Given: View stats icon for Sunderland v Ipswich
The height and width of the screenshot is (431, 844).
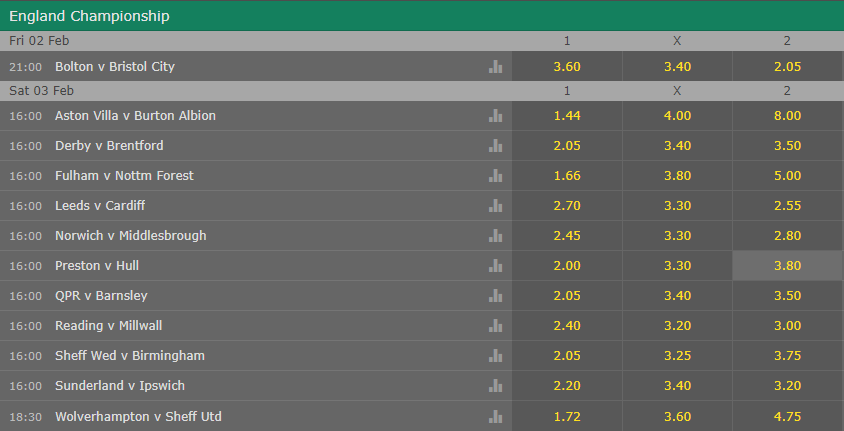Looking at the screenshot, I should (496, 386).
